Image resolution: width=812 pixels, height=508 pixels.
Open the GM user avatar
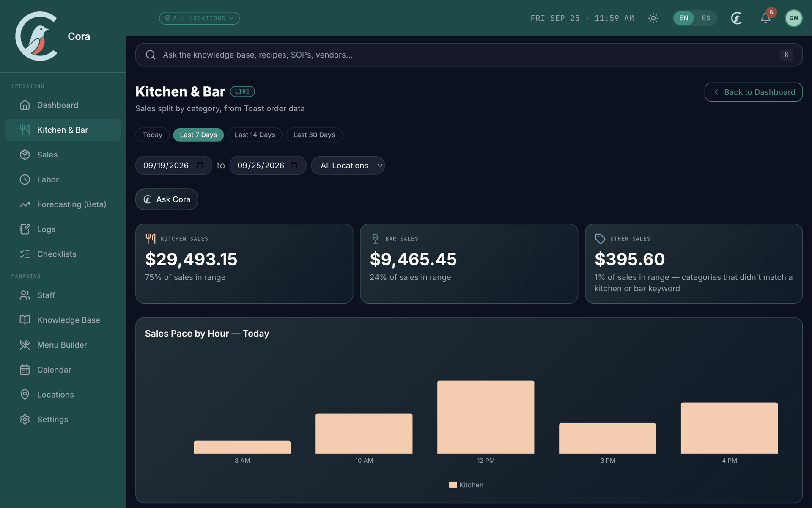(793, 18)
